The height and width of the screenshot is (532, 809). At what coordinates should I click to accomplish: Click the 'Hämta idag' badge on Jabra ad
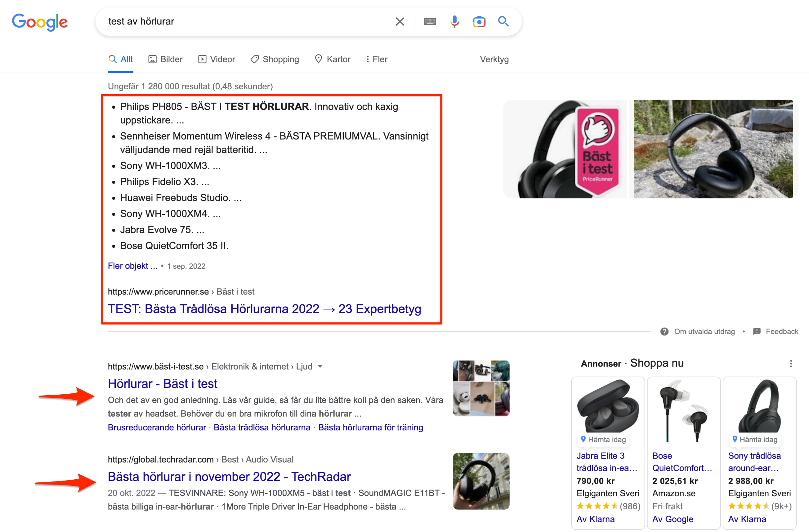pos(603,439)
